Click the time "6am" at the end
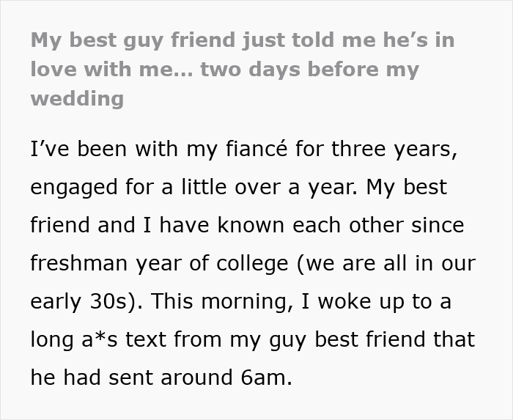This screenshot has width=513, height=420. coord(267,378)
